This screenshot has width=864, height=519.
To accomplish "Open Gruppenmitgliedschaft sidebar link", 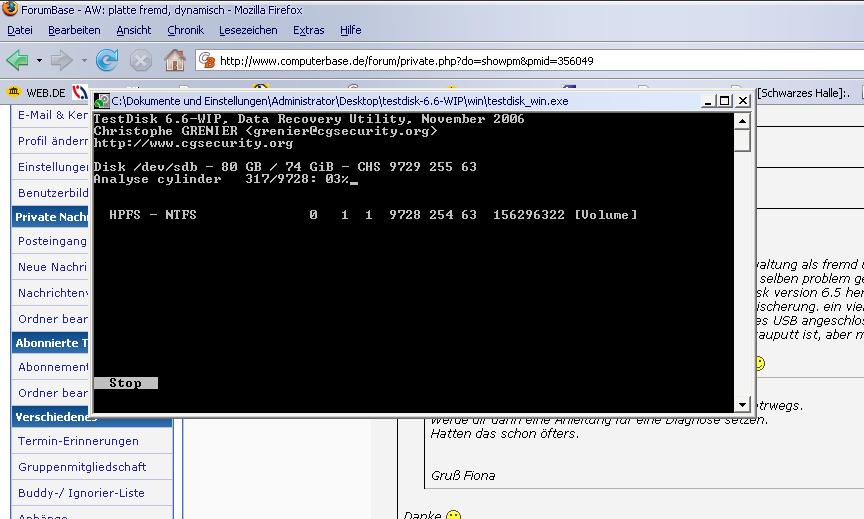I will pyautogui.click(x=82, y=467).
